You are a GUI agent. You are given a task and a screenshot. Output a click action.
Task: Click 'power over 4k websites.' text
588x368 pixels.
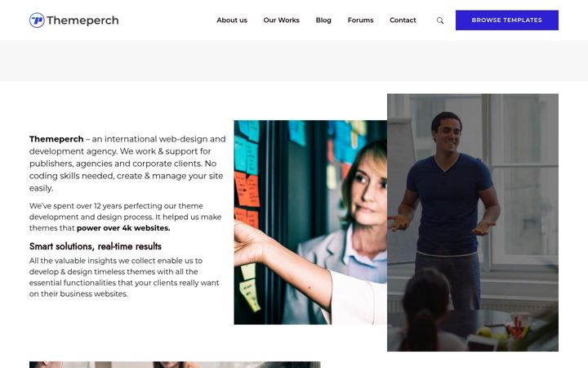point(123,228)
